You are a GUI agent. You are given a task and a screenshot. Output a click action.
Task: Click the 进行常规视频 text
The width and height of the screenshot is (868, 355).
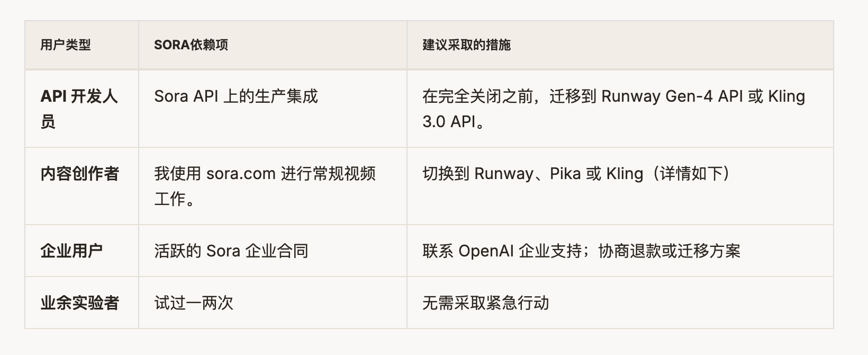coord(328,174)
